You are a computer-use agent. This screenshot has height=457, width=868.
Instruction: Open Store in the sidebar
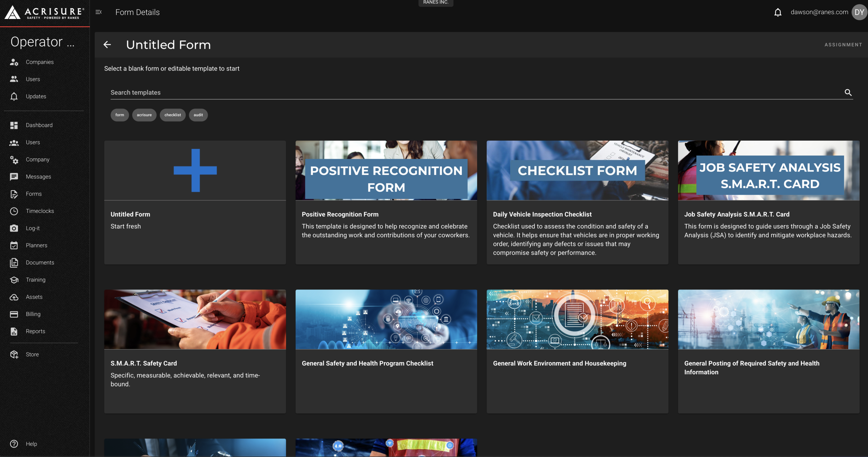click(32, 354)
